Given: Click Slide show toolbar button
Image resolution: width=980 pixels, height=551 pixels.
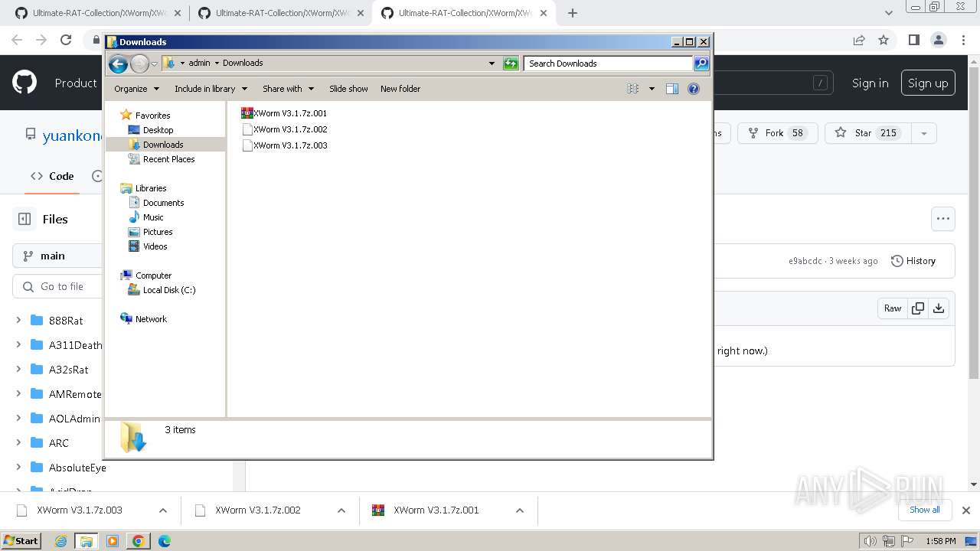Looking at the screenshot, I should pyautogui.click(x=348, y=89).
